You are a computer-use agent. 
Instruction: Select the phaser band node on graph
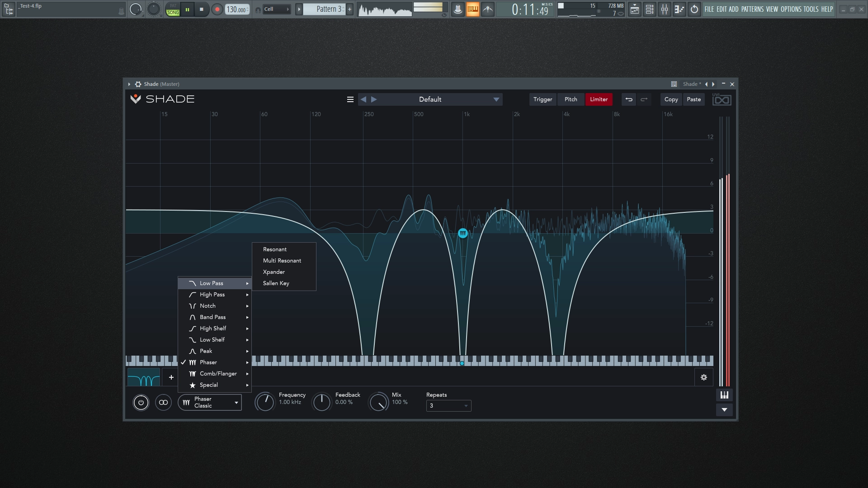462,233
